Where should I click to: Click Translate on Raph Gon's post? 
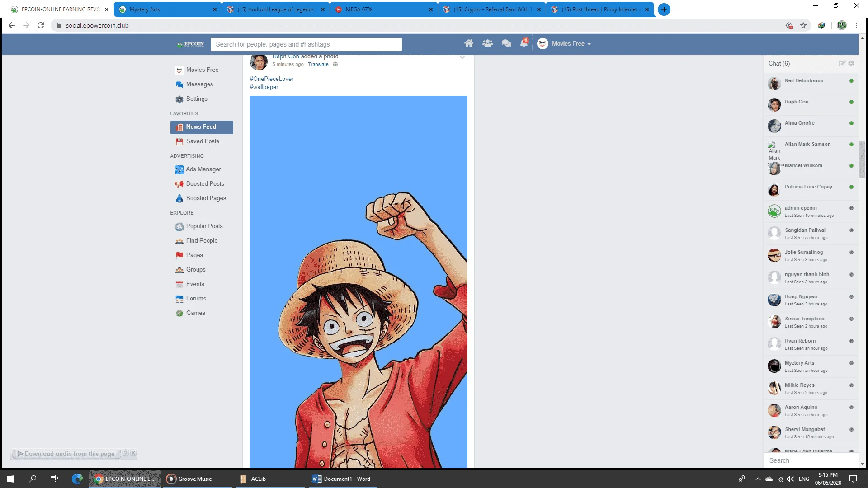coord(318,64)
